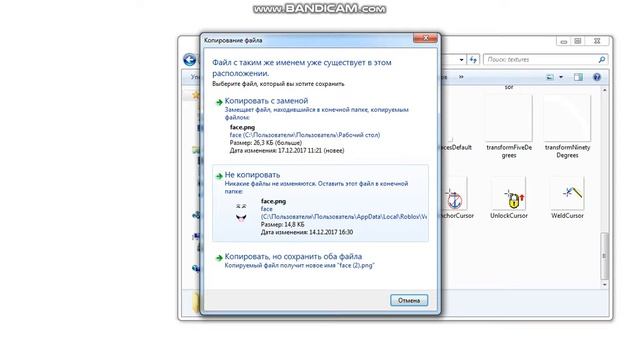
Task: Click the scroll down arrow in the Explorer file list
Action: click(x=604, y=284)
